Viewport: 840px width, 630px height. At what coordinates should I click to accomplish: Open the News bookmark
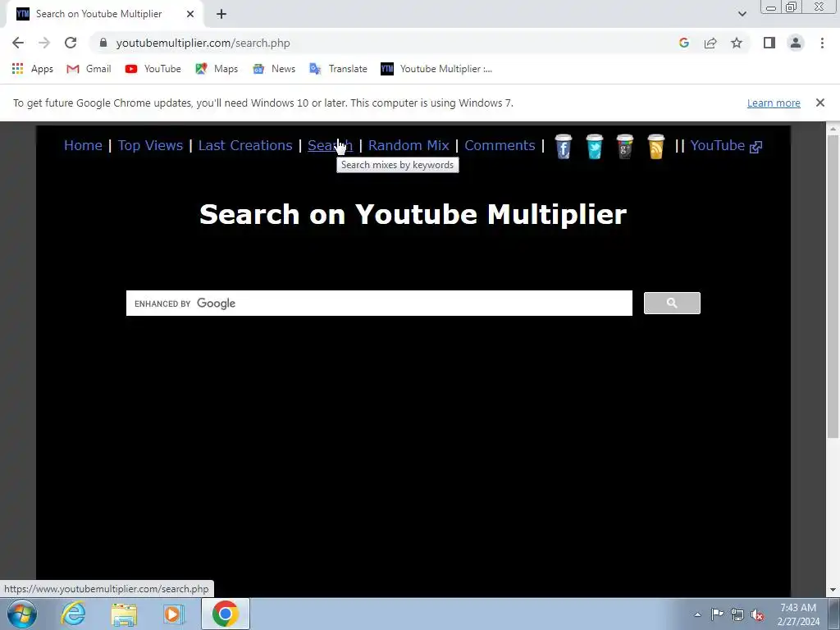tap(274, 69)
